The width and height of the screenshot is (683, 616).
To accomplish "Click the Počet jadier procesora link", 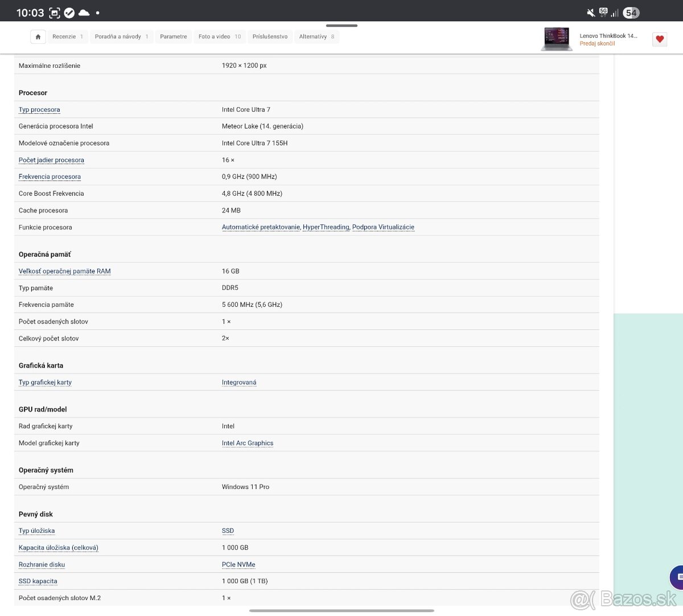I will (51, 160).
